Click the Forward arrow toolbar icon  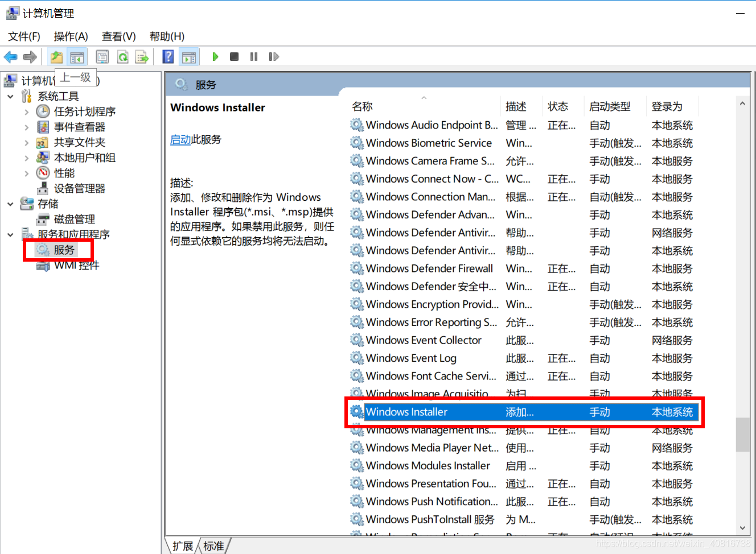[x=30, y=57]
